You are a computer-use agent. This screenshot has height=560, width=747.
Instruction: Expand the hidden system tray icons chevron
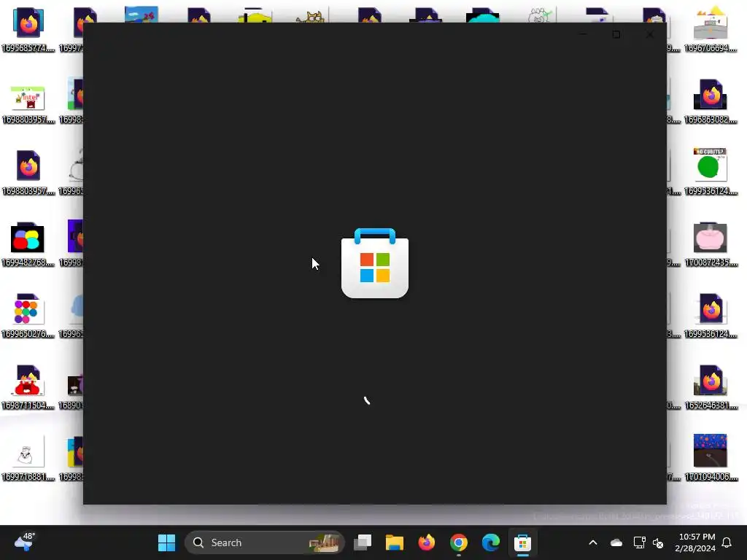[x=593, y=542]
